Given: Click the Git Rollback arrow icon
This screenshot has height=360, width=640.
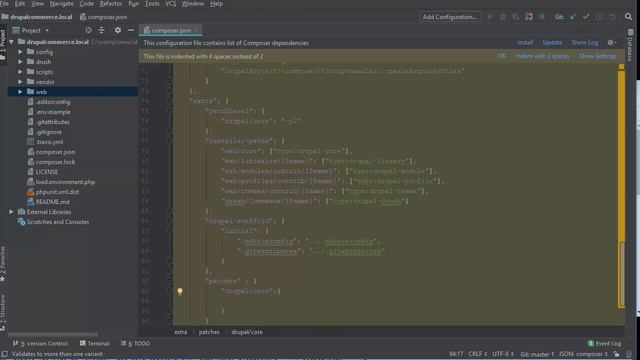Looking at the screenshot, I should [x=612, y=17].
